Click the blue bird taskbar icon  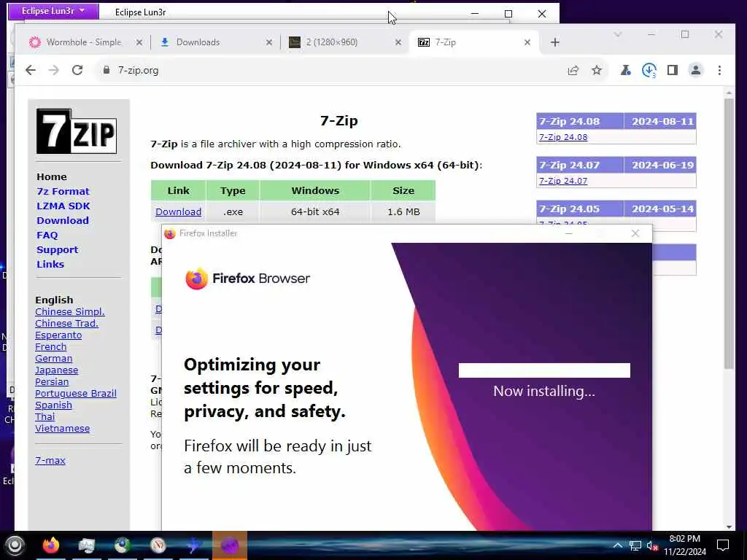click(194, 545)
